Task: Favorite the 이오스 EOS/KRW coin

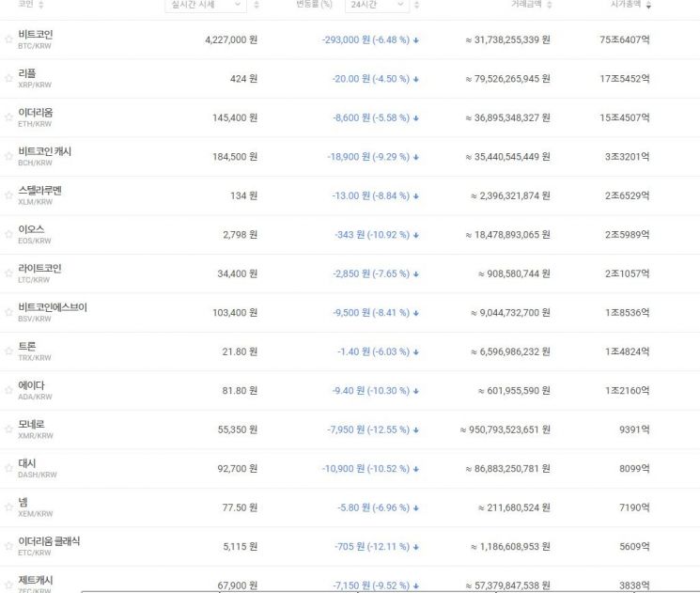Action: 8,234
